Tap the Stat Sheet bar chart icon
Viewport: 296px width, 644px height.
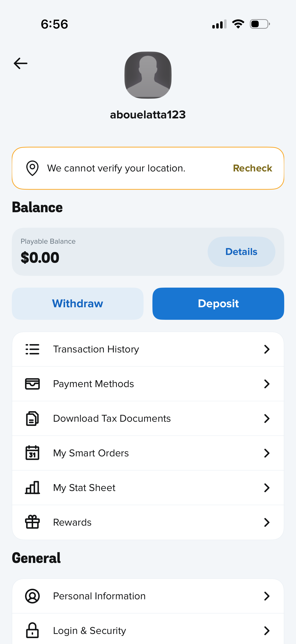(32, 488)
